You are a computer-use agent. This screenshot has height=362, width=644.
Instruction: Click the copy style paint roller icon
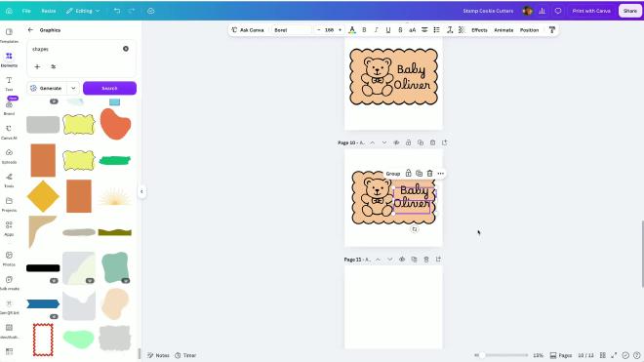(552, 30)
